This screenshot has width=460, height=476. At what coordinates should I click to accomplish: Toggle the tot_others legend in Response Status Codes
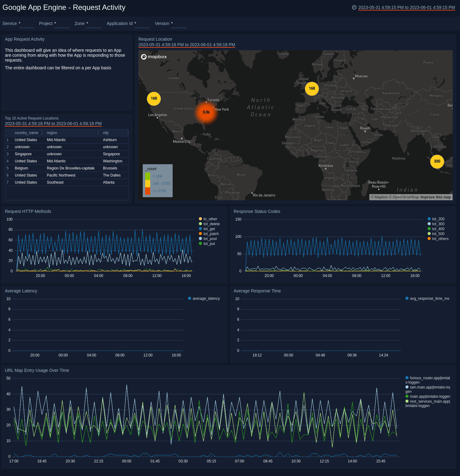[440, 239]
